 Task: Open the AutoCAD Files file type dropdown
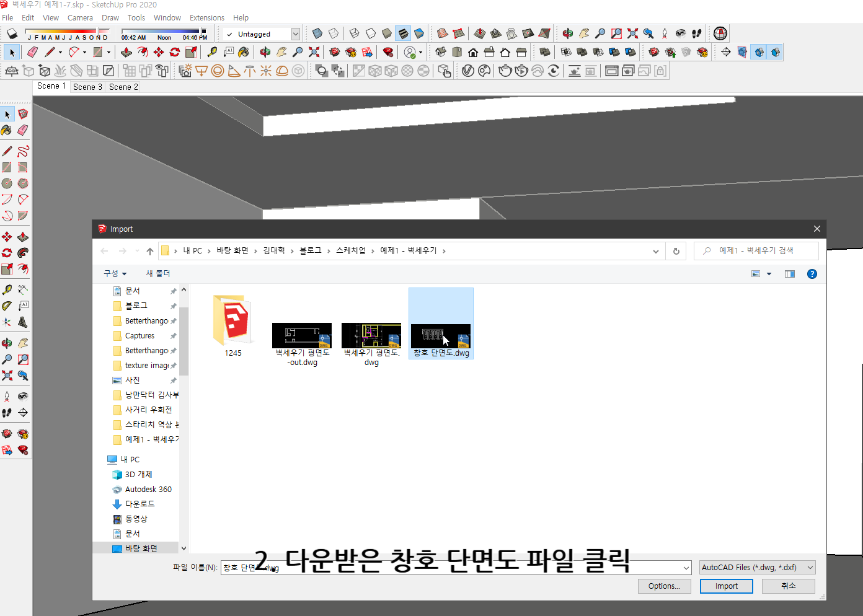pyautogui.click(x=809, y=567)
